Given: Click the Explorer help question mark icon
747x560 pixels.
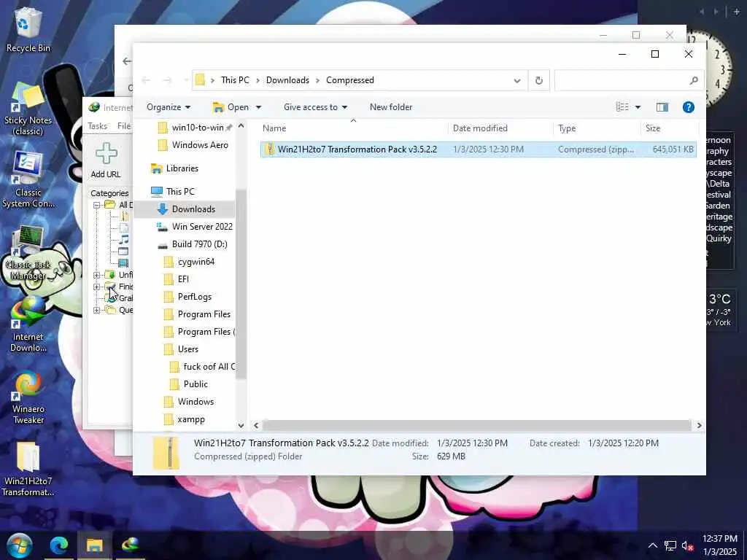Looking at the screenshot, I should tap(689, 107).
